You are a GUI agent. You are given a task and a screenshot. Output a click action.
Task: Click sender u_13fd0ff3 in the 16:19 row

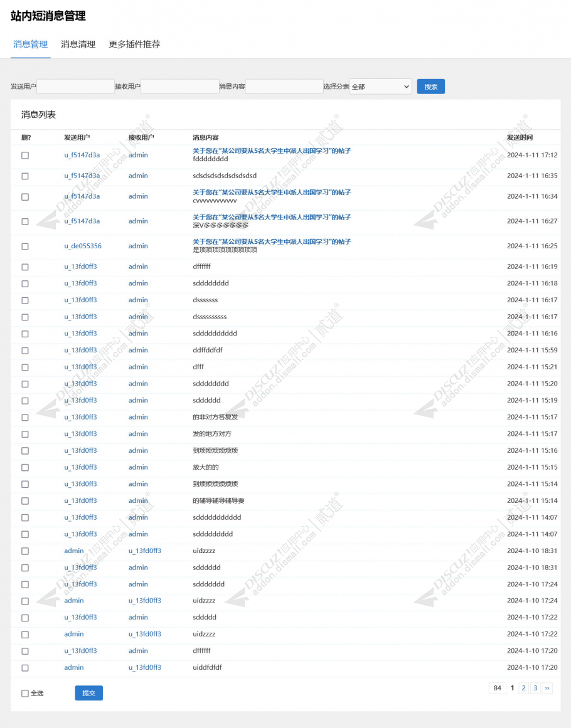[80, 266]
